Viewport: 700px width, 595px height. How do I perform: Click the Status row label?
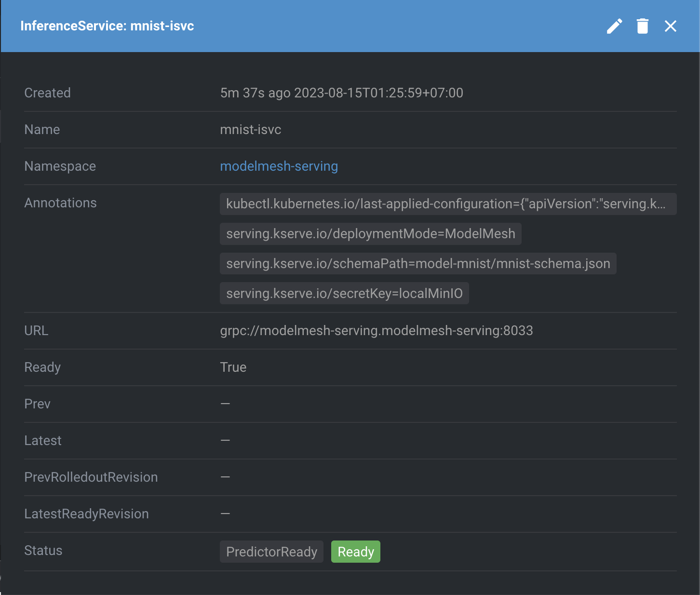(43, 550)
